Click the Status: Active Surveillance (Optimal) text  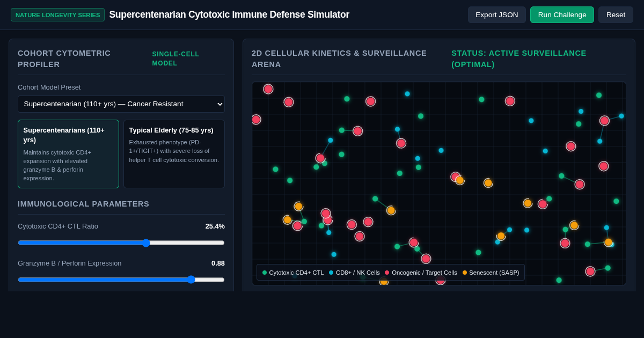click(519, 58)
